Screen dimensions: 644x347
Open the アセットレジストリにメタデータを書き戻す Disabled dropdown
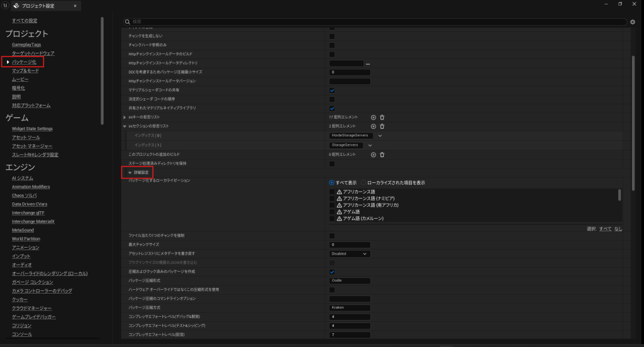350,254
